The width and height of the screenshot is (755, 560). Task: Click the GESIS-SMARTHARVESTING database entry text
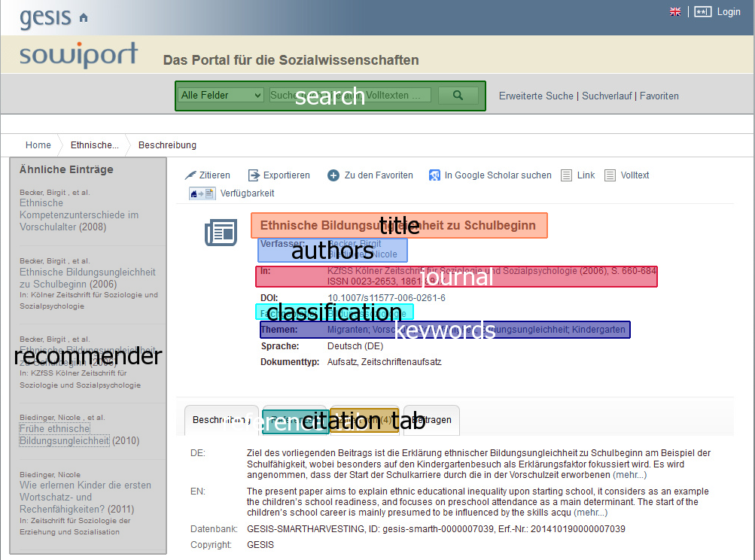pyautogui.click(x=436, y=529)
